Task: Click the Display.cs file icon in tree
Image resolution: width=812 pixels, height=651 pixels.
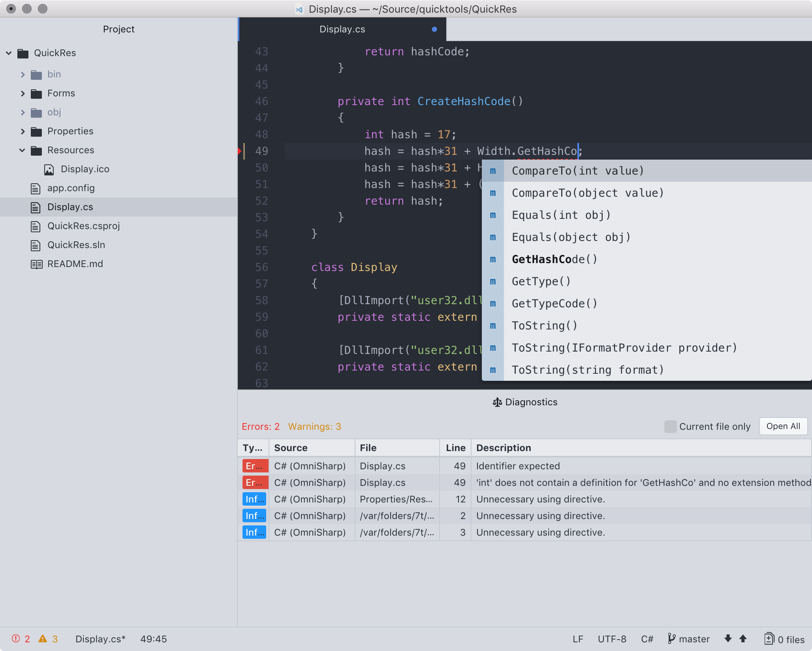Action: [x=36, y=207]
